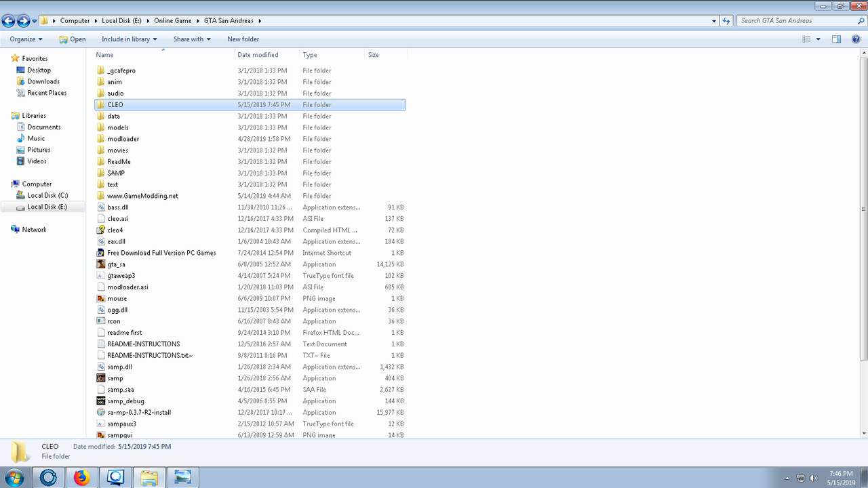
Task: Click the Favorites star icon
Action: click(x=15, y=59)
